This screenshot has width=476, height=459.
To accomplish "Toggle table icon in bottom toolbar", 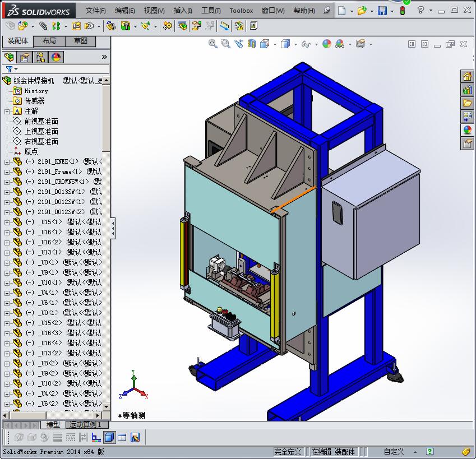I will click(x=122, y=437).
